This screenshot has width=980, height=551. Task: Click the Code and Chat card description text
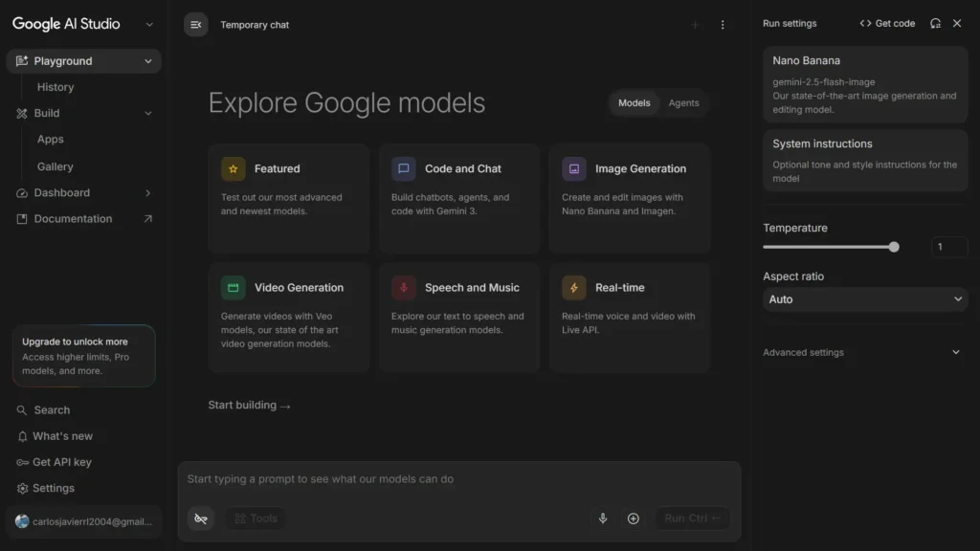point(450,205)
